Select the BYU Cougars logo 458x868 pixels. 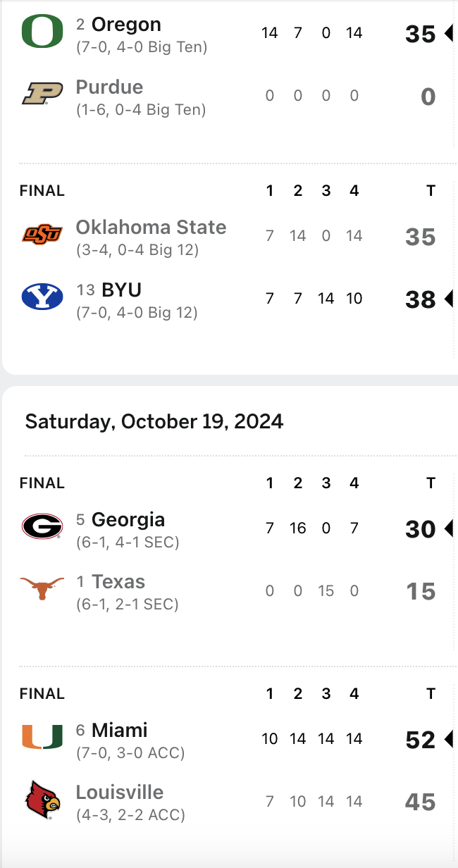pyautogui.click(x=42, y=297)
